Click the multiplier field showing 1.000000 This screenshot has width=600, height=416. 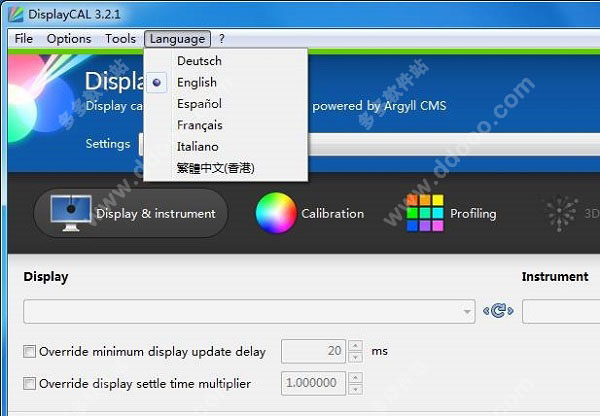(x=313, y=383)
